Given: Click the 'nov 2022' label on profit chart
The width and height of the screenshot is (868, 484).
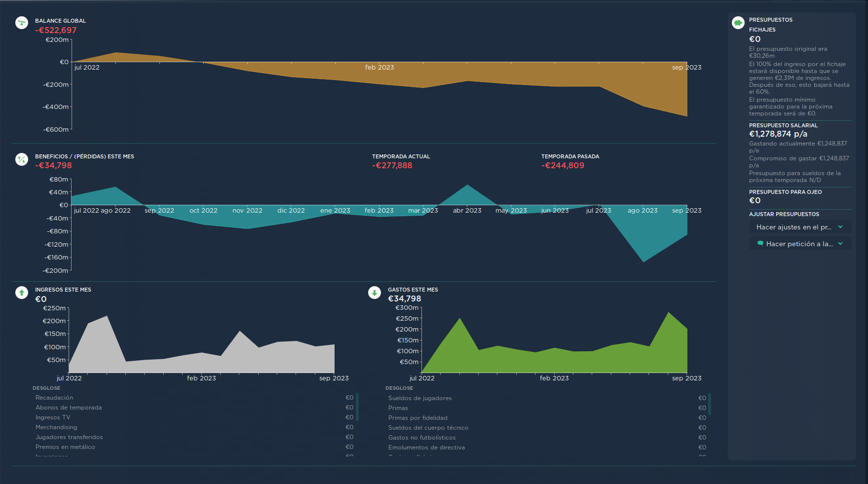Looking at the screenshot, I should pos(247,210).
